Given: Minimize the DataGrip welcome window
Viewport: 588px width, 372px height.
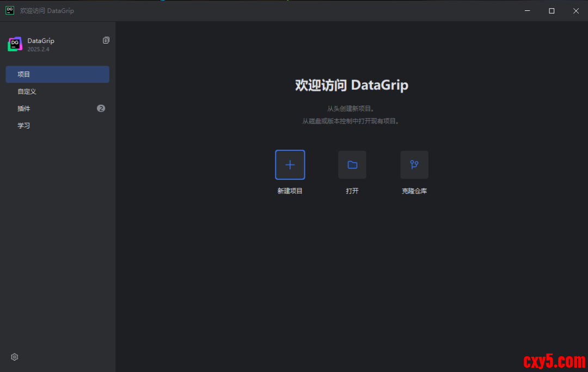Looking at the screenshot, I should 527,11.
